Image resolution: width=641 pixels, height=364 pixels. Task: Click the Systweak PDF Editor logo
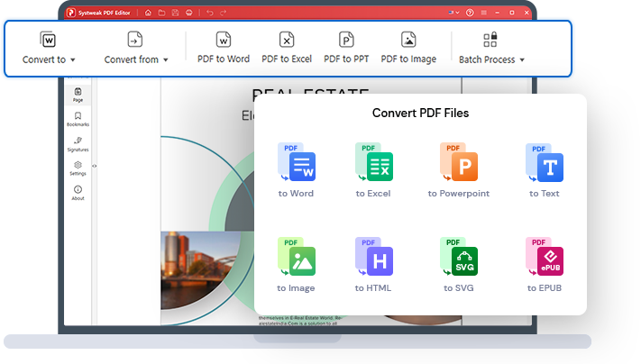click(x=71, y=13)
